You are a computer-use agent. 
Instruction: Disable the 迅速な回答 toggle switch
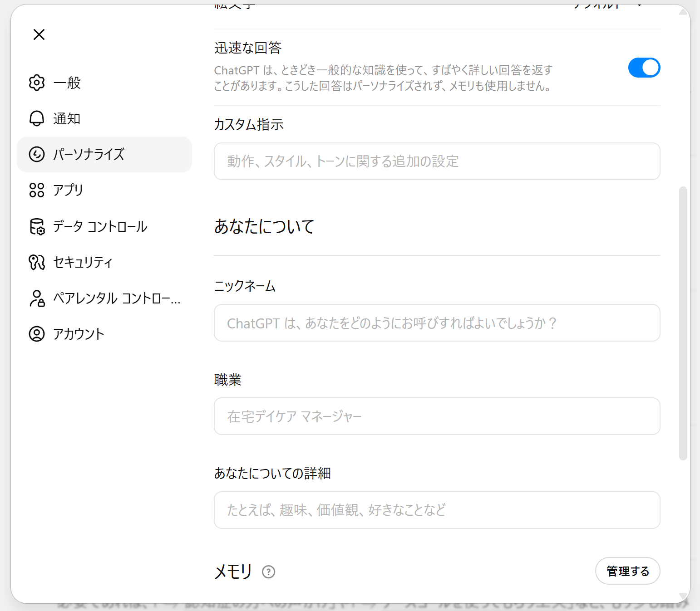pos(644,68)
